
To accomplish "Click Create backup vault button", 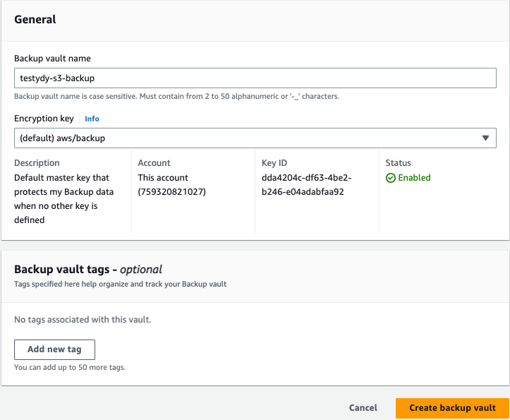I will (452, 408).
